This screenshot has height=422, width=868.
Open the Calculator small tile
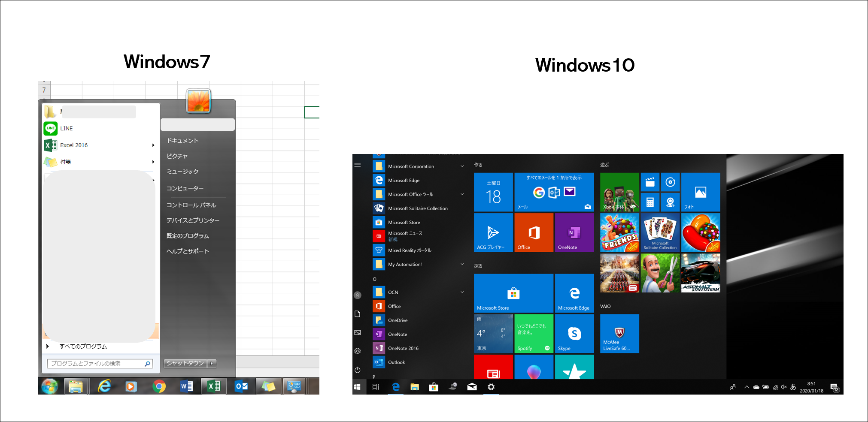[650, 202]
